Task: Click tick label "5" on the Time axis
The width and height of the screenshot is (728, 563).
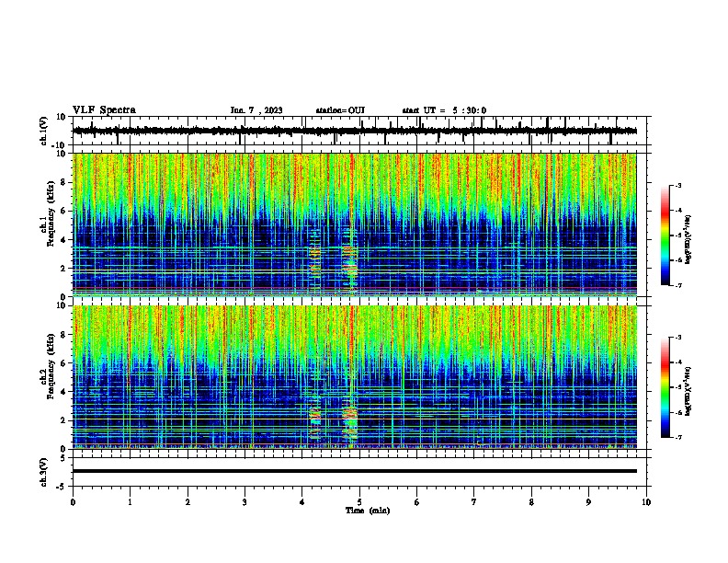Action: coord(359,502)
